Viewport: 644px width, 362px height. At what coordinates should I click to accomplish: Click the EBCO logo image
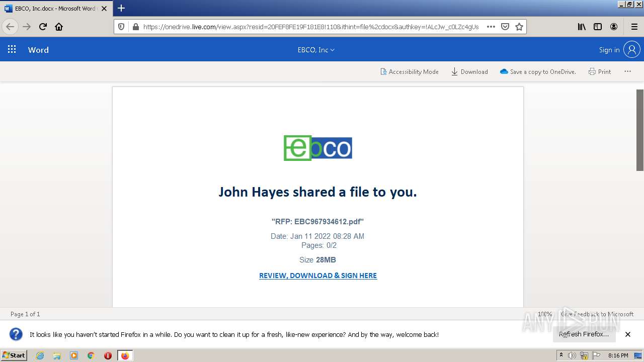coord(318,148)
